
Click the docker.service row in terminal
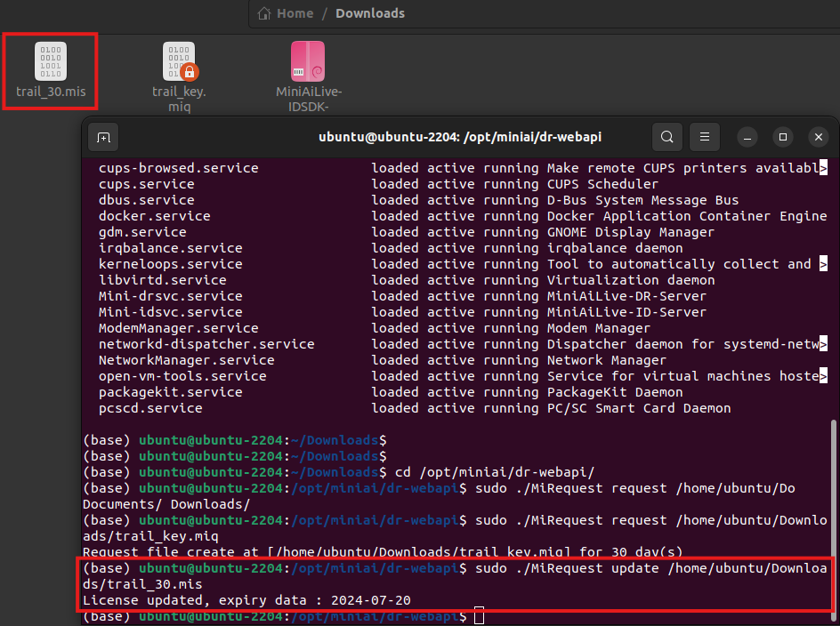(154, 216)
